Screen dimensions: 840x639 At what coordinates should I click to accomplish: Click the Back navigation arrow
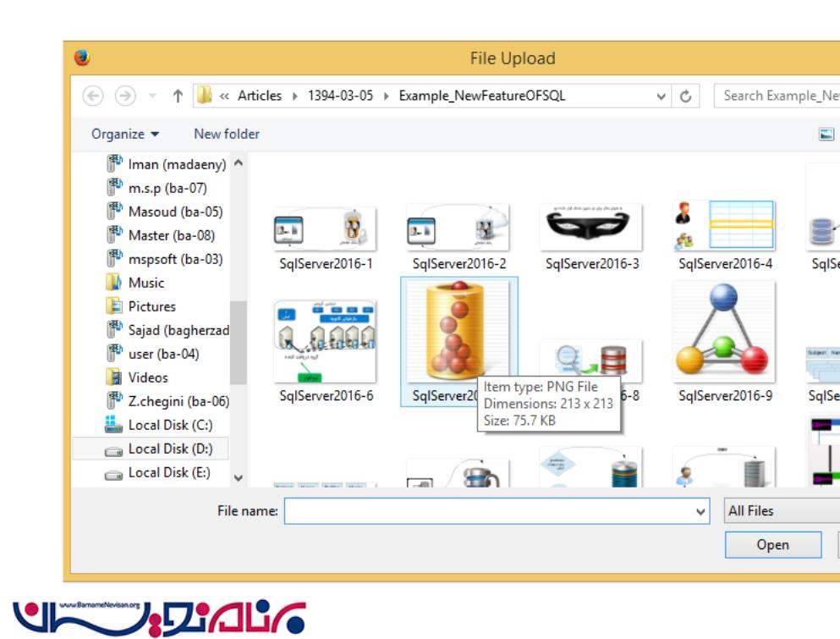click(93, 96)
